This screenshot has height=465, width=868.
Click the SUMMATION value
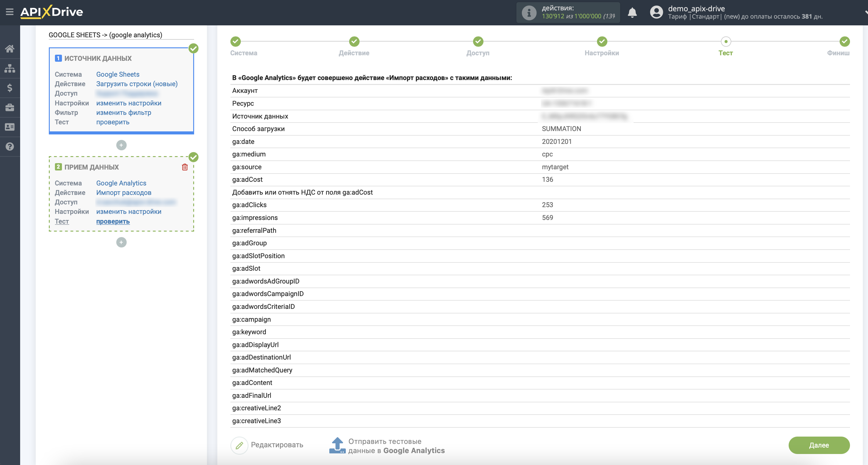click(561, 129)
